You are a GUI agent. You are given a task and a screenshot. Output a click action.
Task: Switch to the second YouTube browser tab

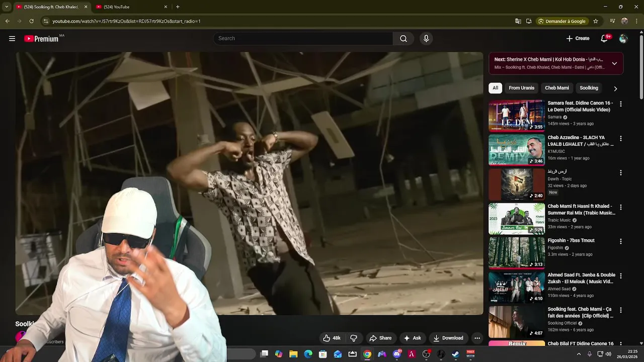tap(131, 7)
